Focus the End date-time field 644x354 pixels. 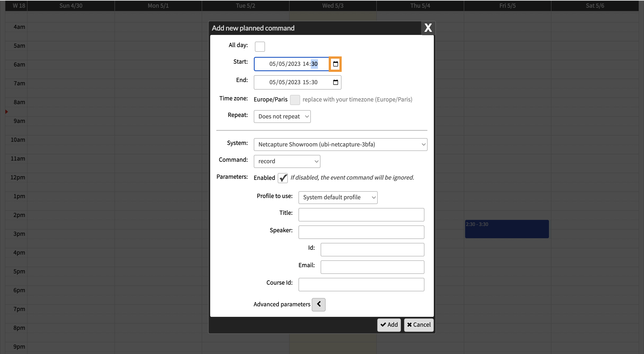pos(297,82)
